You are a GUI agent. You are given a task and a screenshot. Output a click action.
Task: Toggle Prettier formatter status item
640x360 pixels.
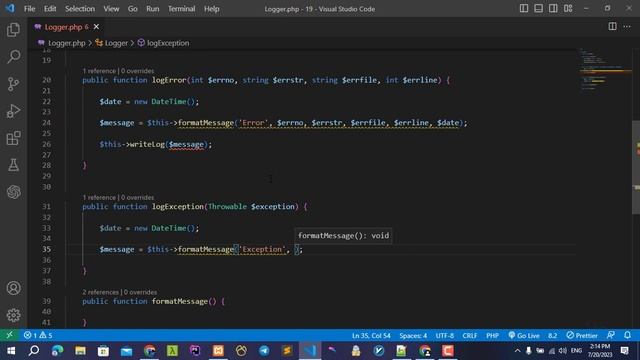(582, 336)
